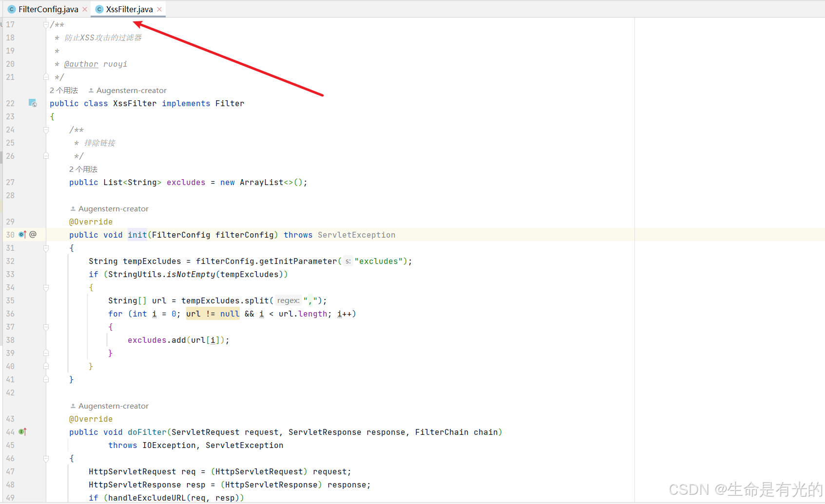
Task: Click the "excludes" string literal on line 32
Action: (x=379, y=261)
